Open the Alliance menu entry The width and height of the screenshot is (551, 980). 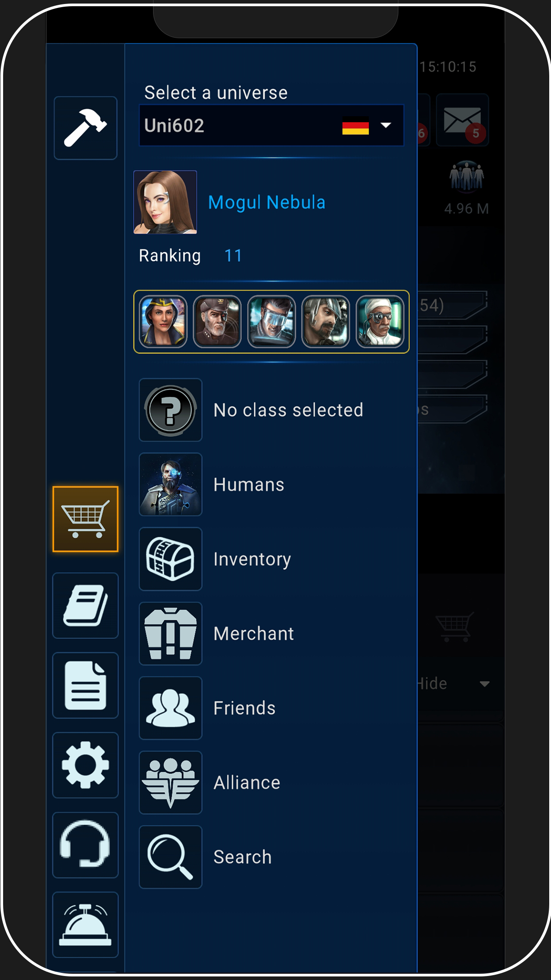(x=272, y=783)
